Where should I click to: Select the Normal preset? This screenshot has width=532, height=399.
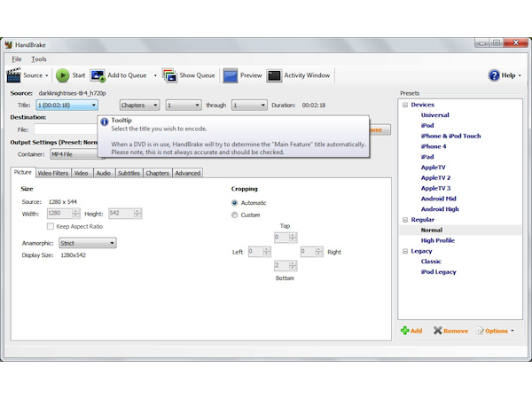coord(432,230)
